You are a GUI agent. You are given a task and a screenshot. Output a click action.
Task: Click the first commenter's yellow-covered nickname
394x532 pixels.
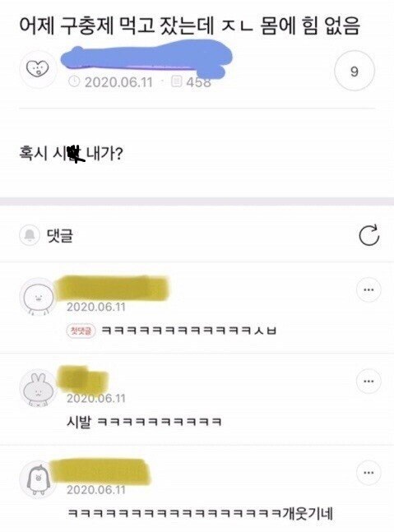(112, 289)
